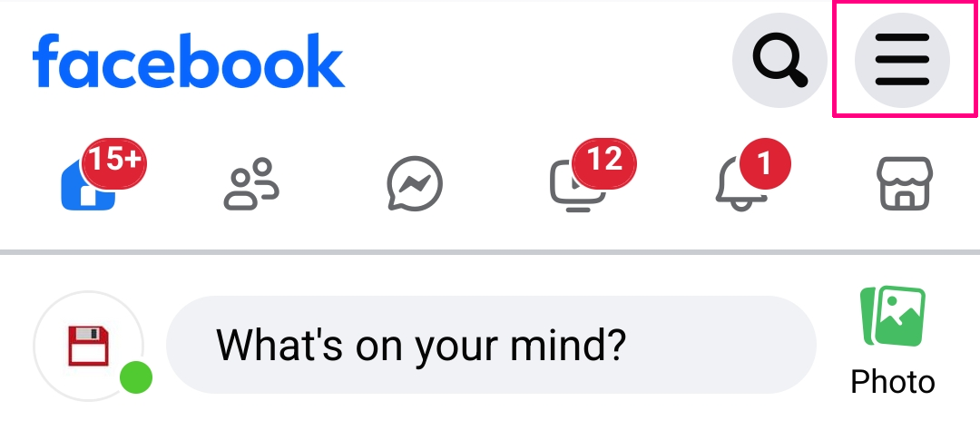
Task: Open the Friends tab icon
Action: (251, 184)
